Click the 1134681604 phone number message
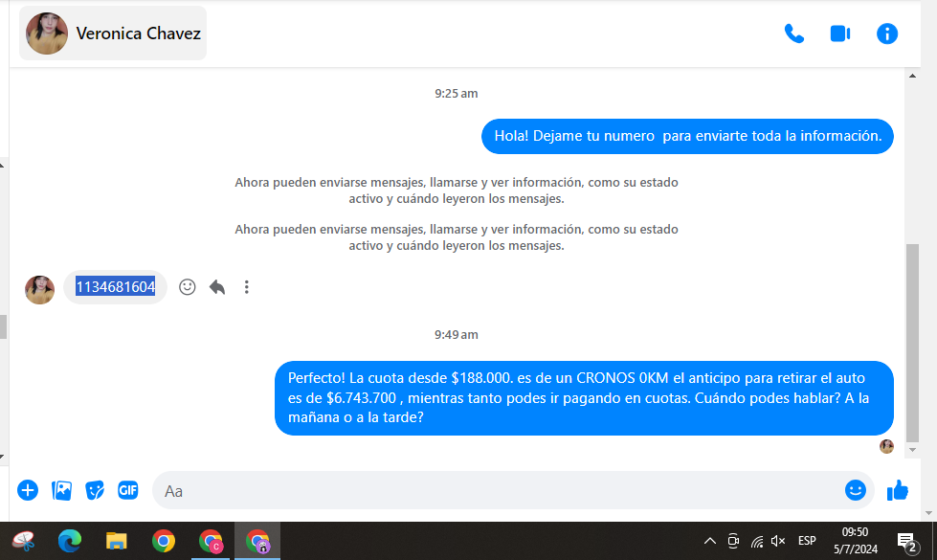This screenshot has width=937, height=560. [116, 287]
